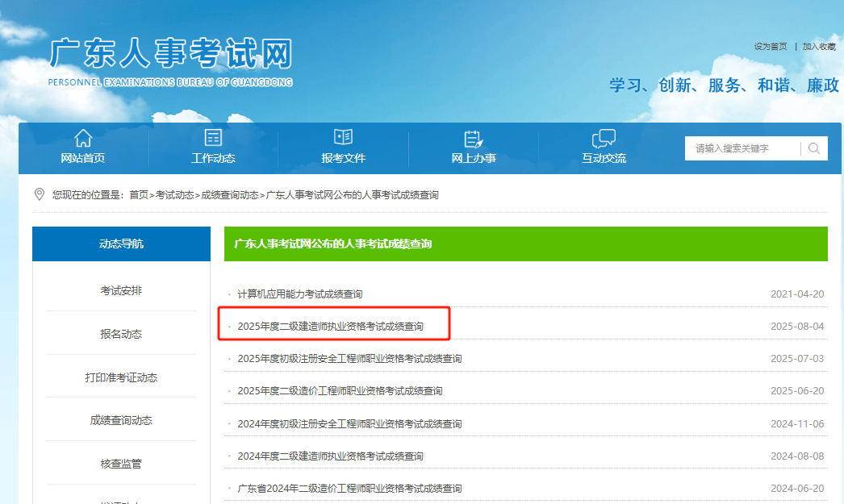
Task: Click the search keyword input box
Action: click(742, 148)
